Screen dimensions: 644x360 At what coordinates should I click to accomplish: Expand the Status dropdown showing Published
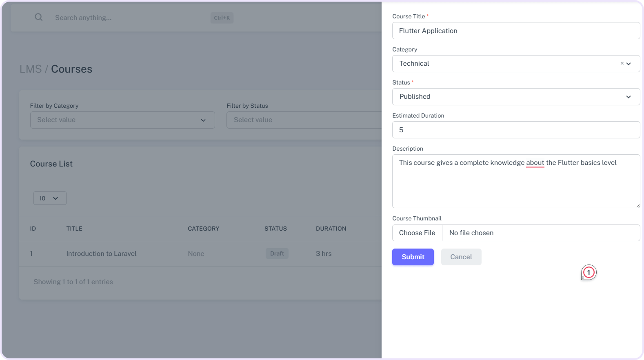coord(516,97)
